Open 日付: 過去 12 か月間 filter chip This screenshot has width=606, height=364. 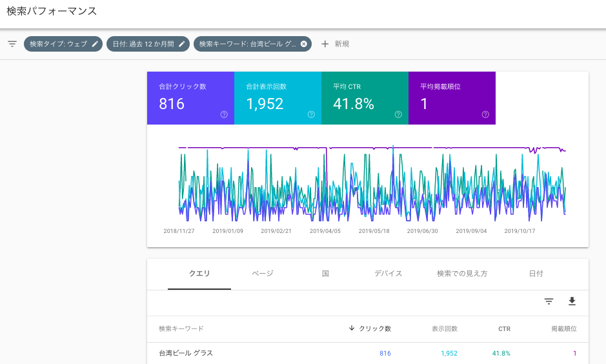(x=148, y=44)
